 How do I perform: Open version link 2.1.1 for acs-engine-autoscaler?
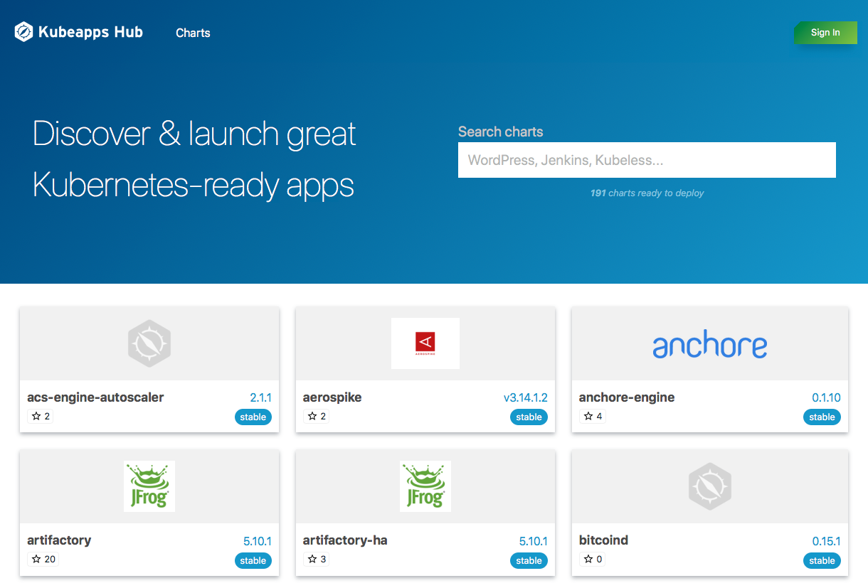coord(260,397)
